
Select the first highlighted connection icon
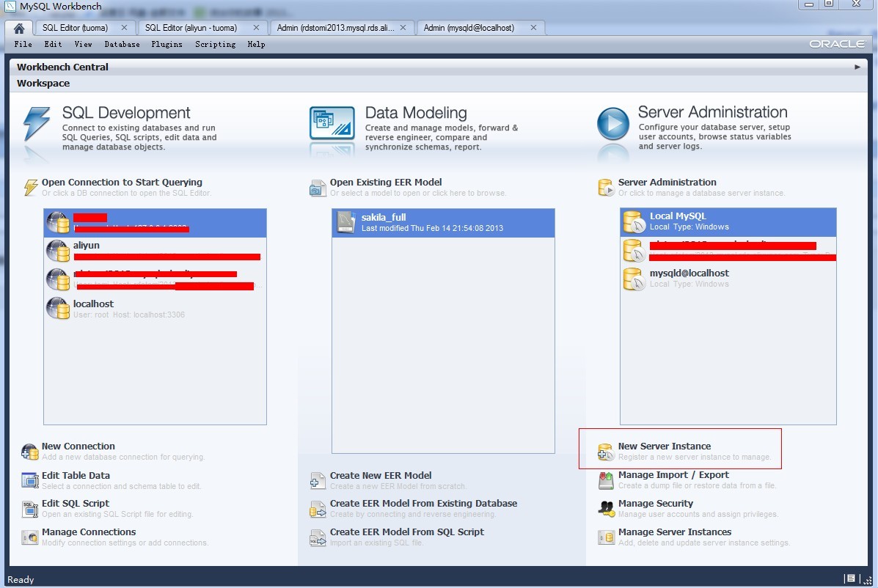click(x=58, y=222)
